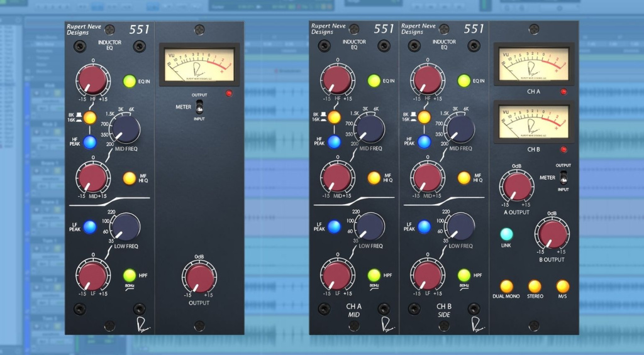Toggle the HPF button on CH A MID strip

click(x=374, y=275)
